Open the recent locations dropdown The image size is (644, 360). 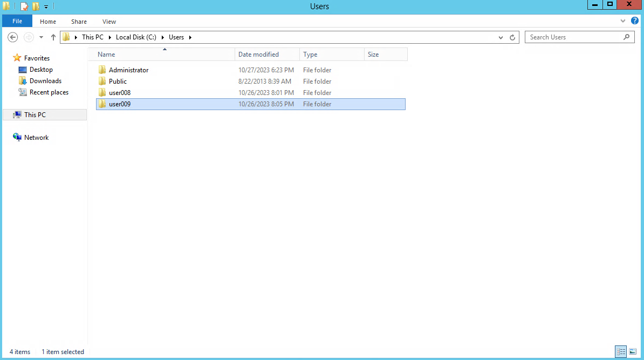(41, 37)
